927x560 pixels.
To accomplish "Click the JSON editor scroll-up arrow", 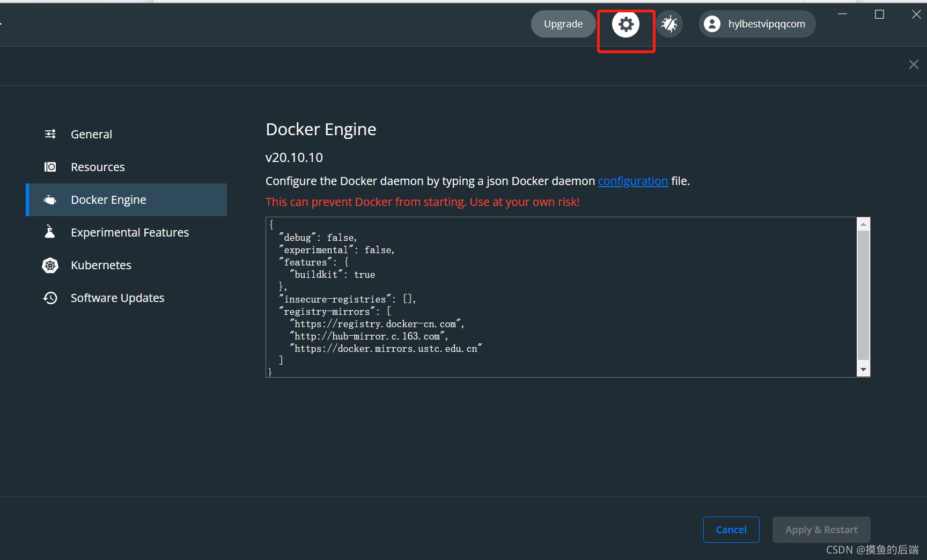I will coord(863,224).
